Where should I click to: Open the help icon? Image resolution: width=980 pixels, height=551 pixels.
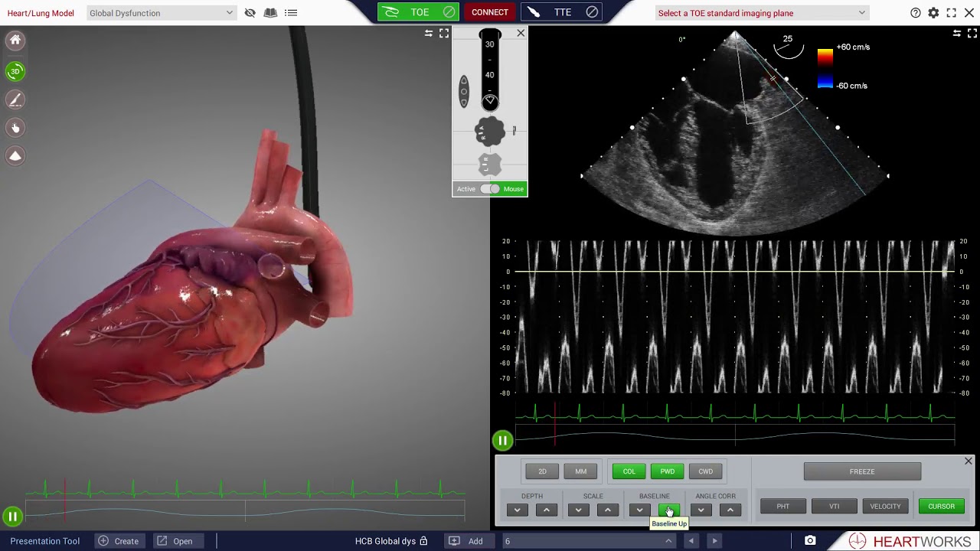(916, 13)
